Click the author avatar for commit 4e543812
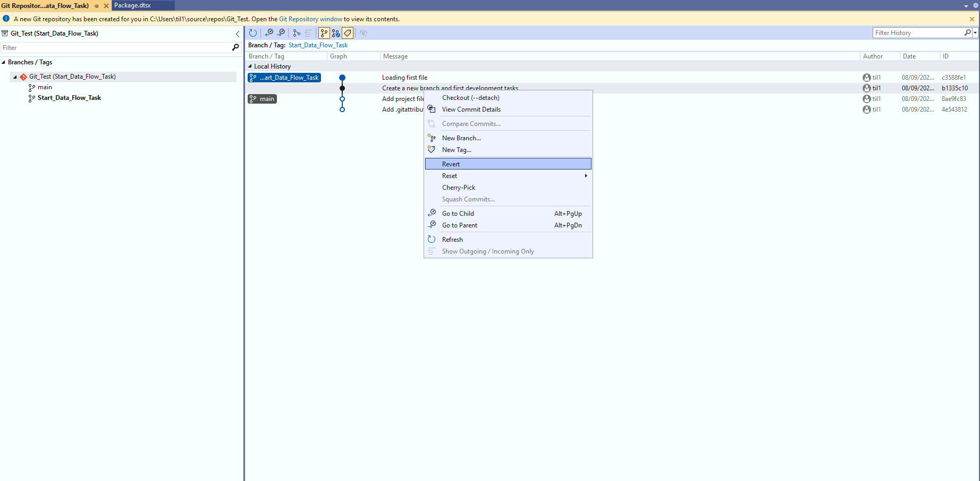The height and width of the screenshot is (481, 980). pos(867,109)
